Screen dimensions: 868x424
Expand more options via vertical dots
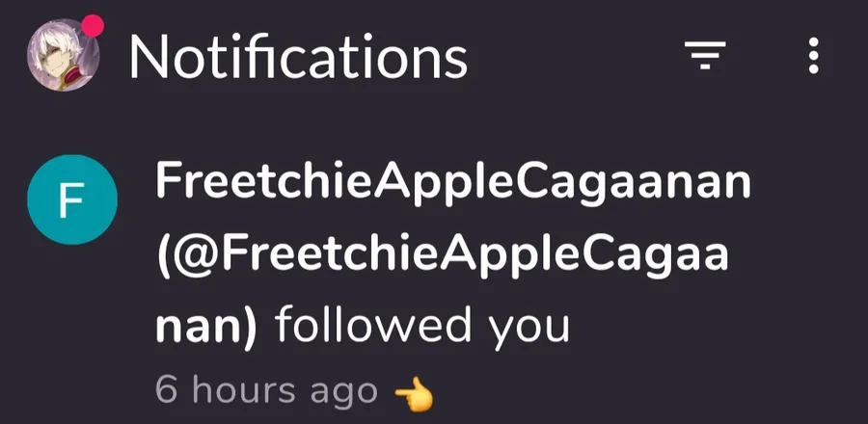pyautogui.click(x=813, y=55)
